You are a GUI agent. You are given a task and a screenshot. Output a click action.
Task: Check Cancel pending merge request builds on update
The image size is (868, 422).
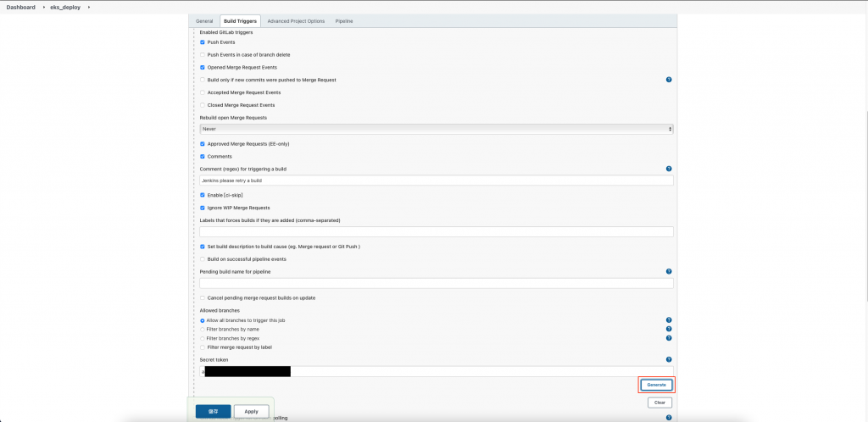203,297
